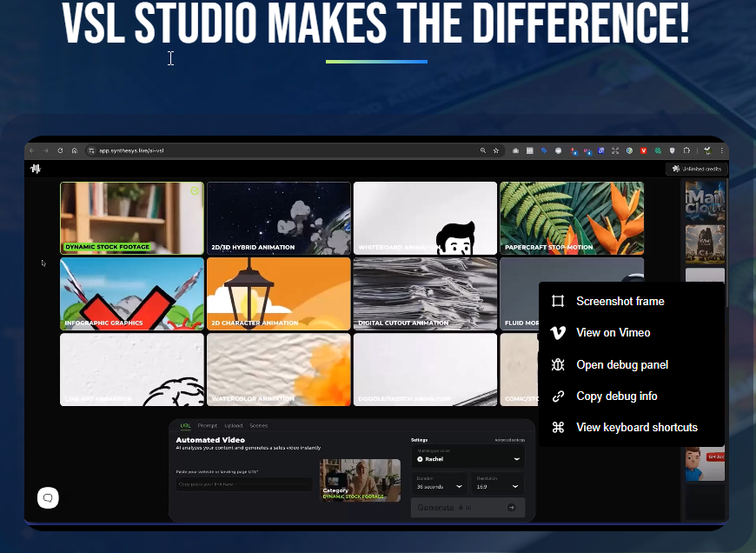Click the Unlimited credits button
Screen dimensions: 756x553
pos(697,169)
